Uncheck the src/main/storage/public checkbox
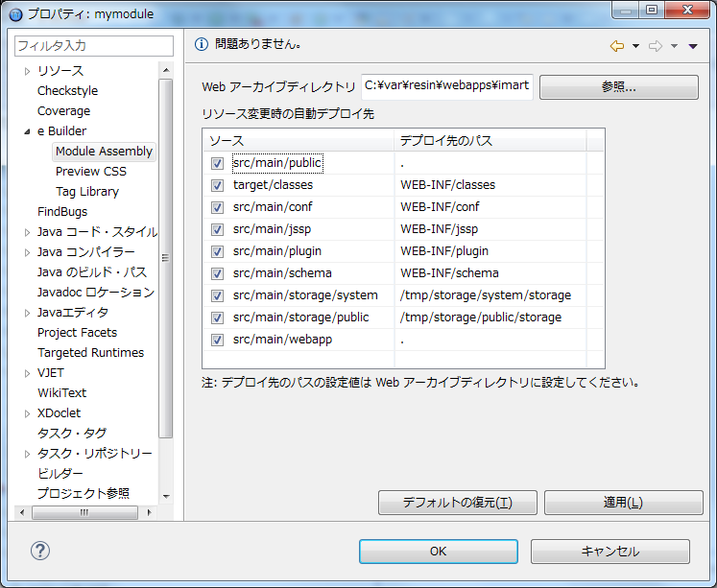 tap(217, 318)
